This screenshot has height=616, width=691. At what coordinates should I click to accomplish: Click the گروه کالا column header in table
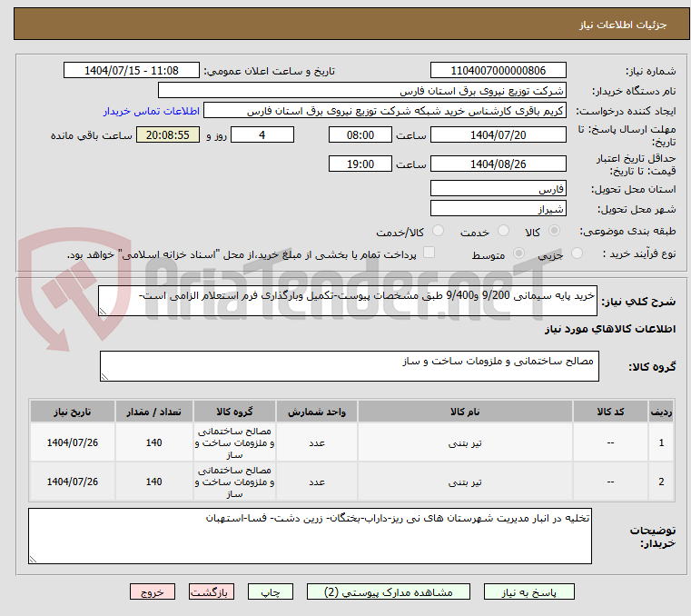pyautogui.click(x=234, y=412)
